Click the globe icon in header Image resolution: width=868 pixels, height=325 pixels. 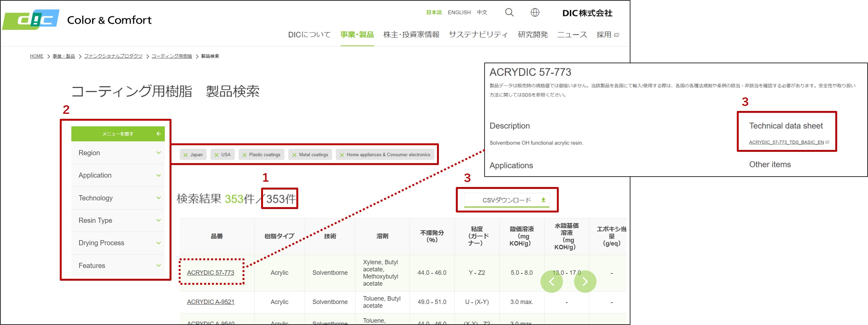click(535, 13)
